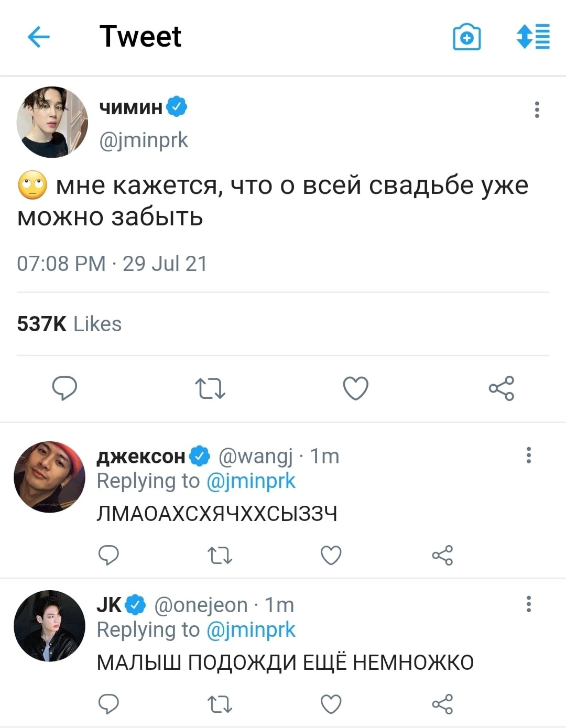
Task: Retweet джексон's reply
Action: click(220, 556)
